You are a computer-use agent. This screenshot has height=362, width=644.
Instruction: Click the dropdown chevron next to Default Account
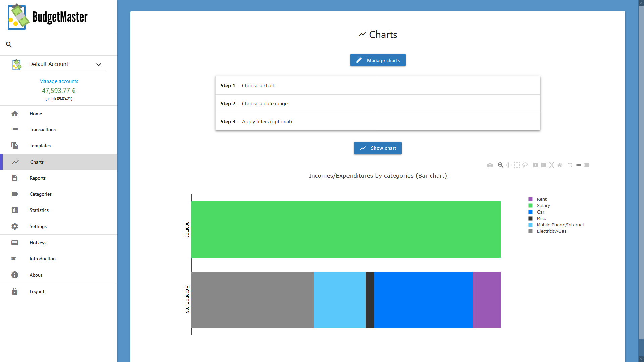[x=99, y=64]
